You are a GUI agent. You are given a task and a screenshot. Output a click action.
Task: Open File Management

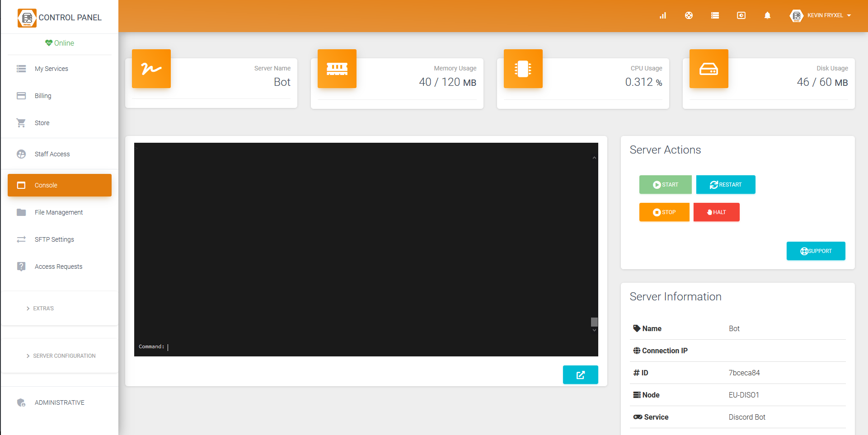tap(60, 212)
